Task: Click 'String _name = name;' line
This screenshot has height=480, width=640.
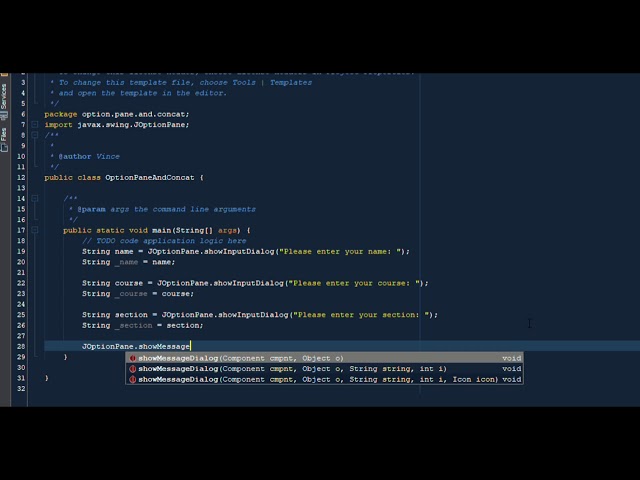Action: (129, 262)
